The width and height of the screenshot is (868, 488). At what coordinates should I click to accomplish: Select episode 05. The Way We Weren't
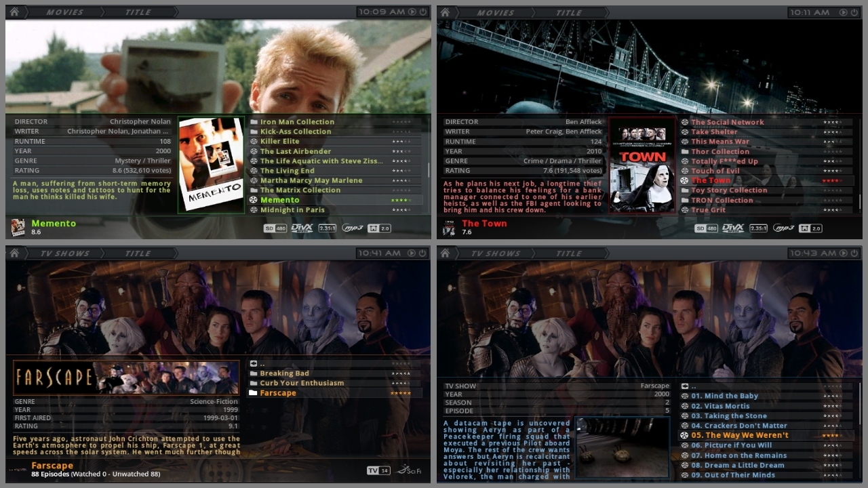(x=766, y=435)
